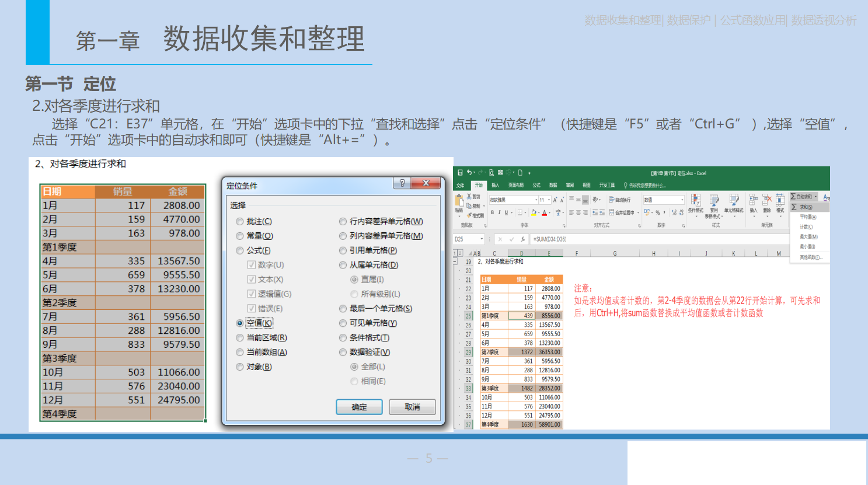Click the New document icon in the quick access toolbar

coord(520,172)
